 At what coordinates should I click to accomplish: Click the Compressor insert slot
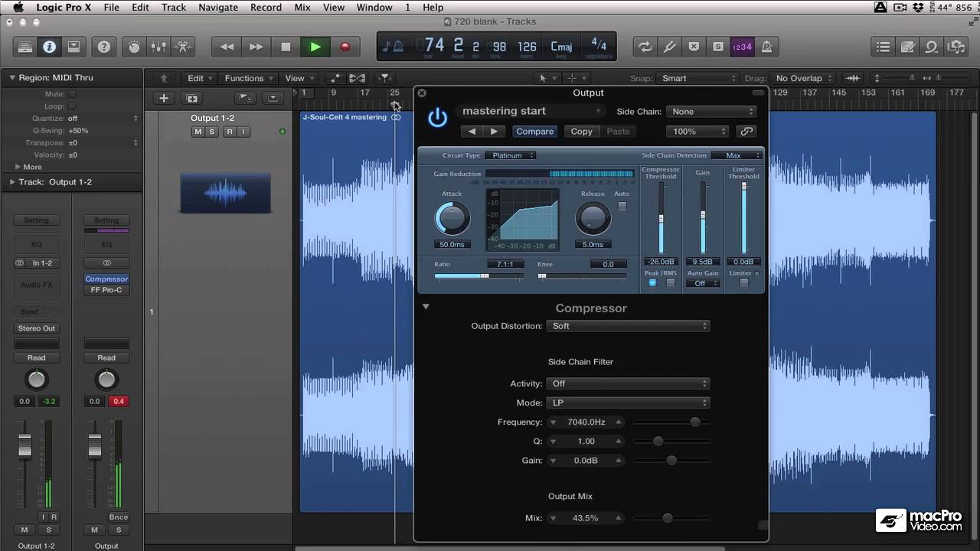click(x=106, y=279)
